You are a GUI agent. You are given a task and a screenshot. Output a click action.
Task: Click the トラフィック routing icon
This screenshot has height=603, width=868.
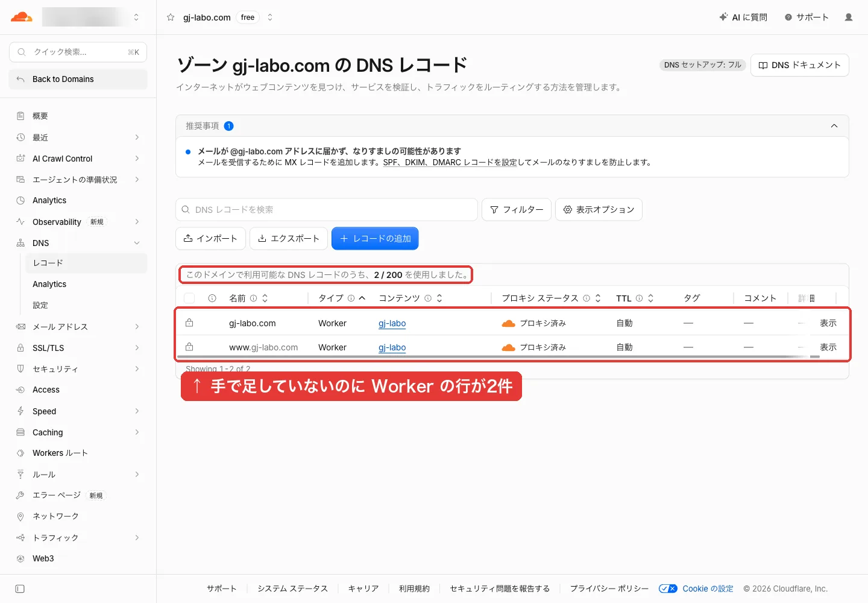(x=20, y=537)
